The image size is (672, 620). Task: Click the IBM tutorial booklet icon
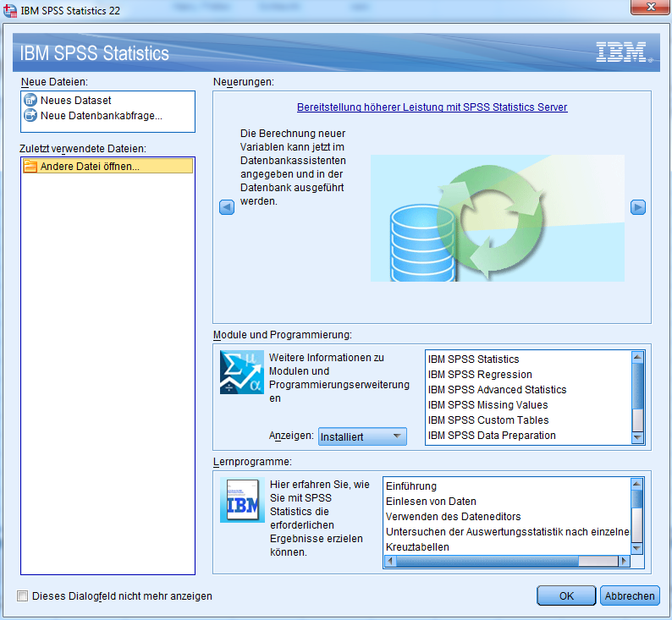point(242,500)
